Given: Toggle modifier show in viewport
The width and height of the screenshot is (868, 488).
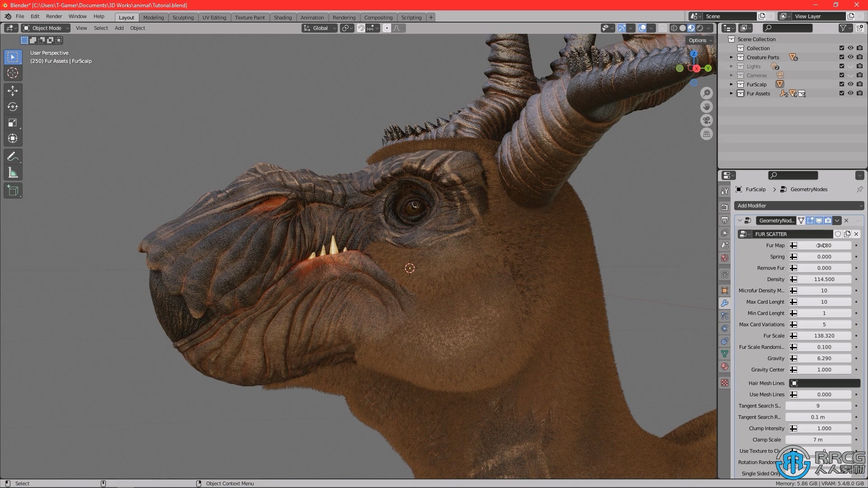Looking at the screenshot, I should pyautogui.click(x=819, y=221).
